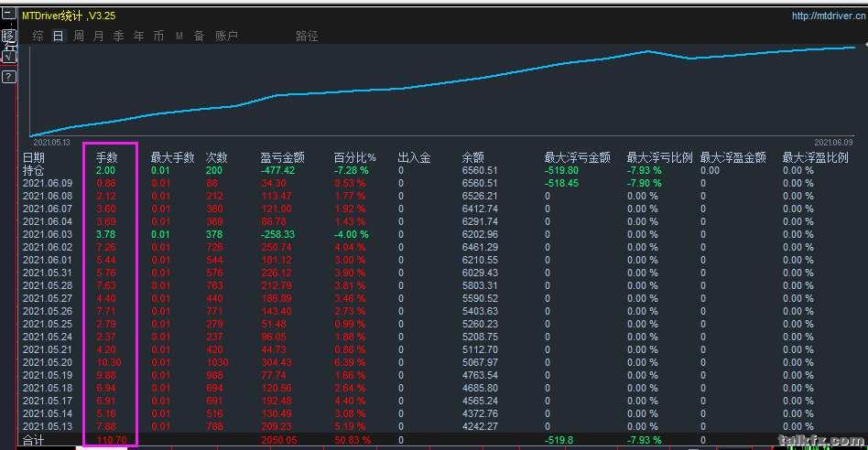
Task: Click the 最大浮亏金额 column header
Action: click(x=578, y=157)
